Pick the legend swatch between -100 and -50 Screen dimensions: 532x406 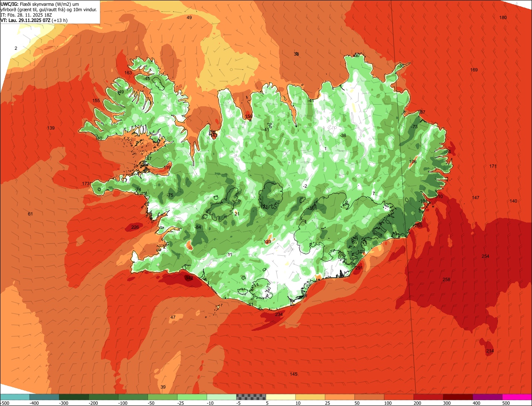133,396
